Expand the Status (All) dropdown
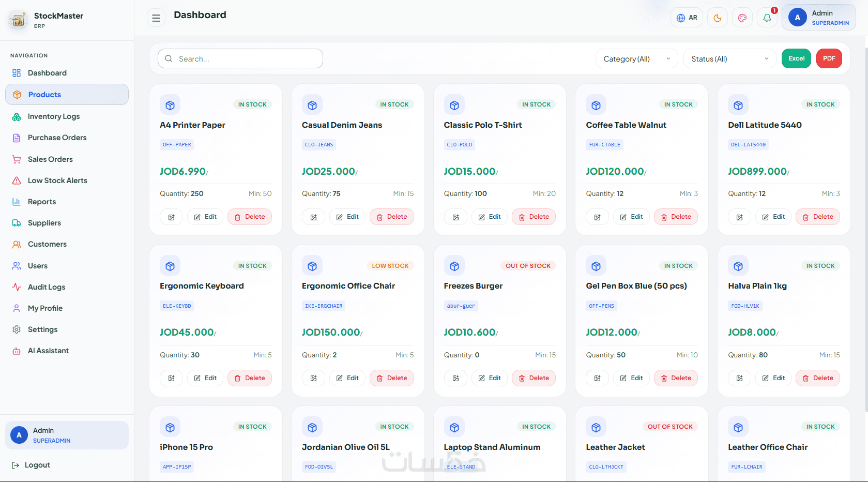 pos(729,59)
